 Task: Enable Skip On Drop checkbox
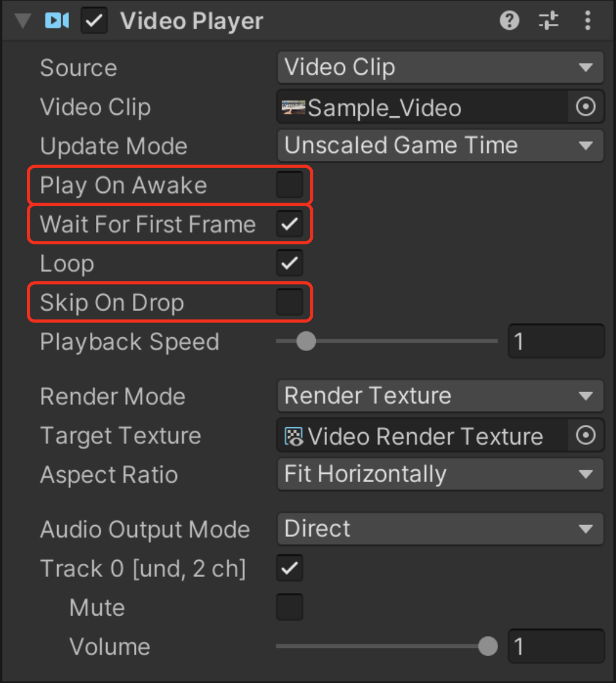point(290,302)
